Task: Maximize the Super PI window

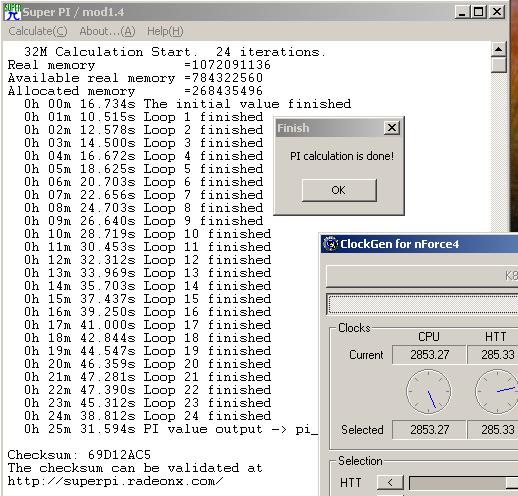Action: [479, 12]
